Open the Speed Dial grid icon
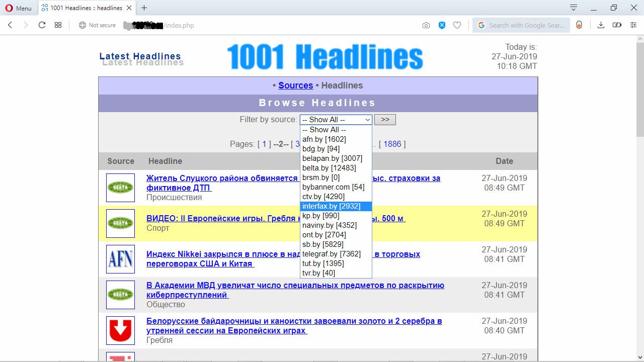644x362 pixels. 58,25
